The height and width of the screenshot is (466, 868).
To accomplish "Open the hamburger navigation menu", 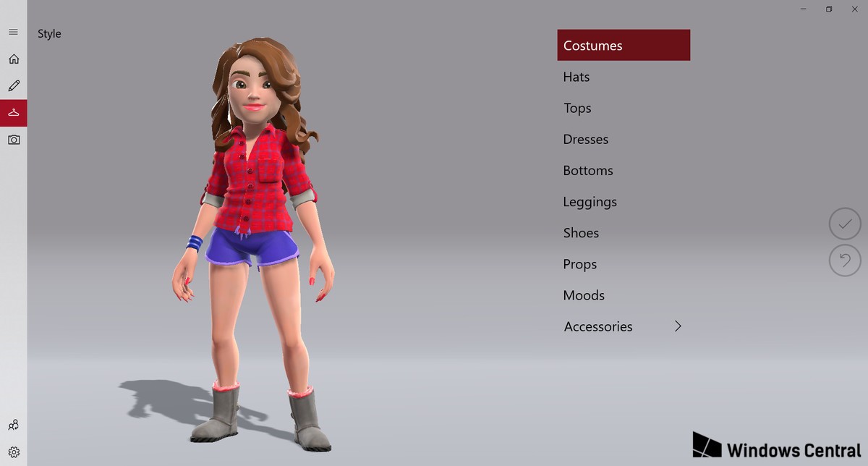I will tap(13, 33).
